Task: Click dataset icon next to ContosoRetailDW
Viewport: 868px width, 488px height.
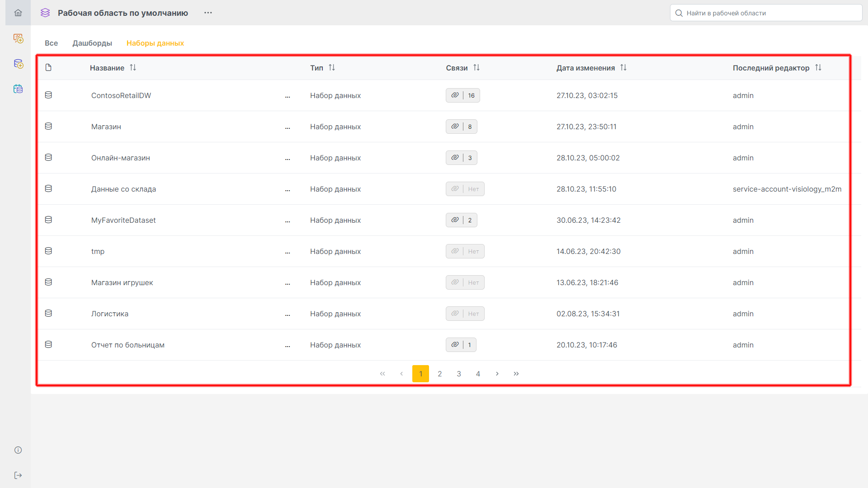Action: (48, 95)
